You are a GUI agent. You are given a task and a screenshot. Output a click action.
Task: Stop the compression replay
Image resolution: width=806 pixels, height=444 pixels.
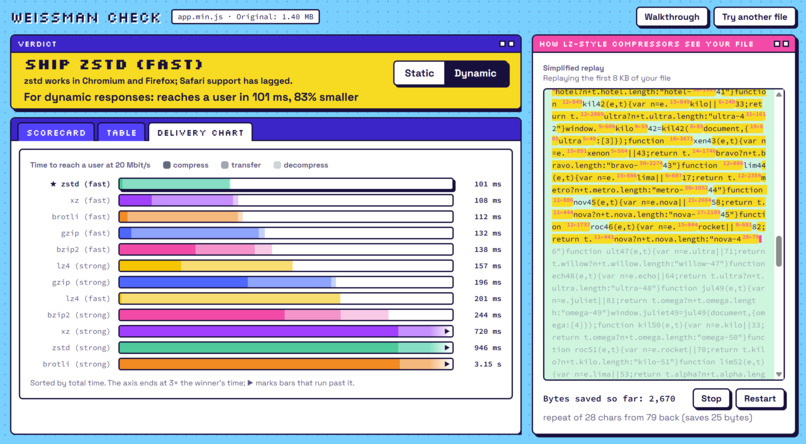click(711, 398)
